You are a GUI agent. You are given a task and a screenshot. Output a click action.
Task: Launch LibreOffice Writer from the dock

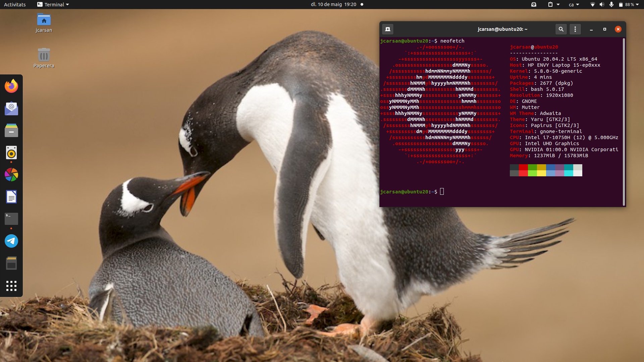[x=11, y=197]
